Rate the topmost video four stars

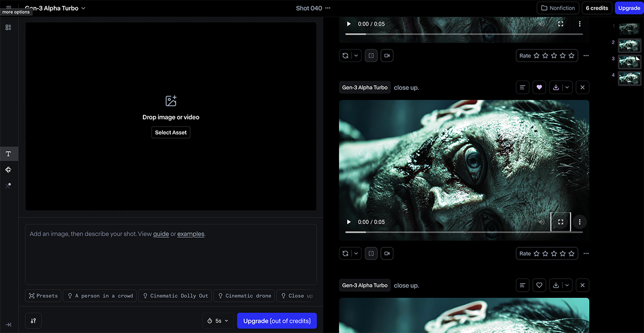[x=562, y=56]
